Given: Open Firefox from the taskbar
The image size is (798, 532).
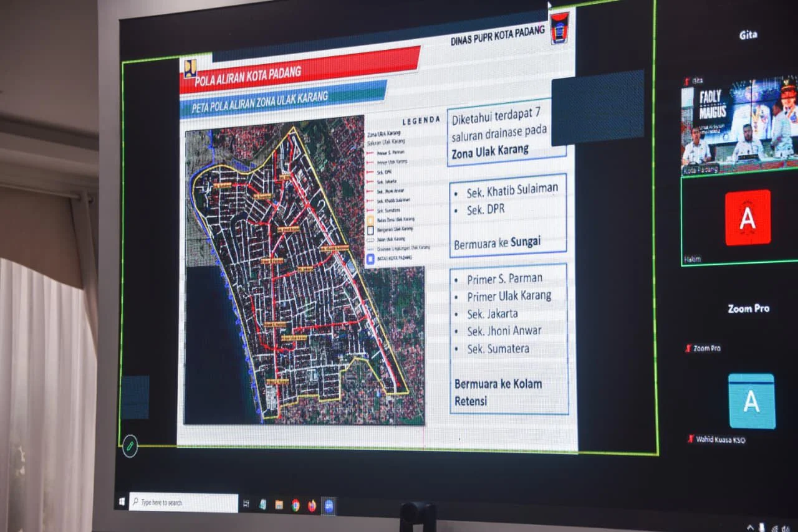Looking at the screenshot, I should point(311,506).
